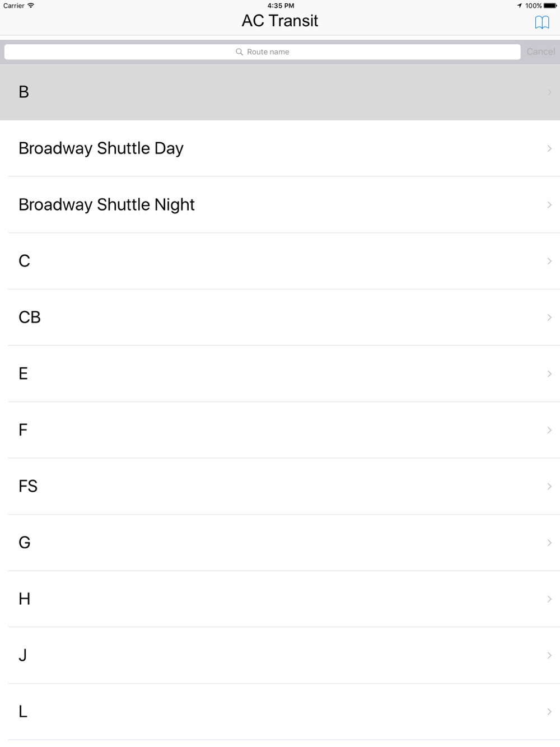
Task: Tap the battery status indicator
Action: (550, 6)
